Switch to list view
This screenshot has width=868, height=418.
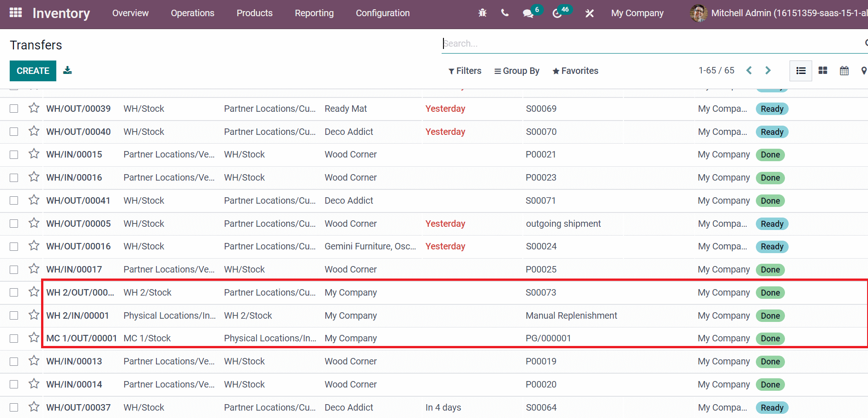[801, 71]
